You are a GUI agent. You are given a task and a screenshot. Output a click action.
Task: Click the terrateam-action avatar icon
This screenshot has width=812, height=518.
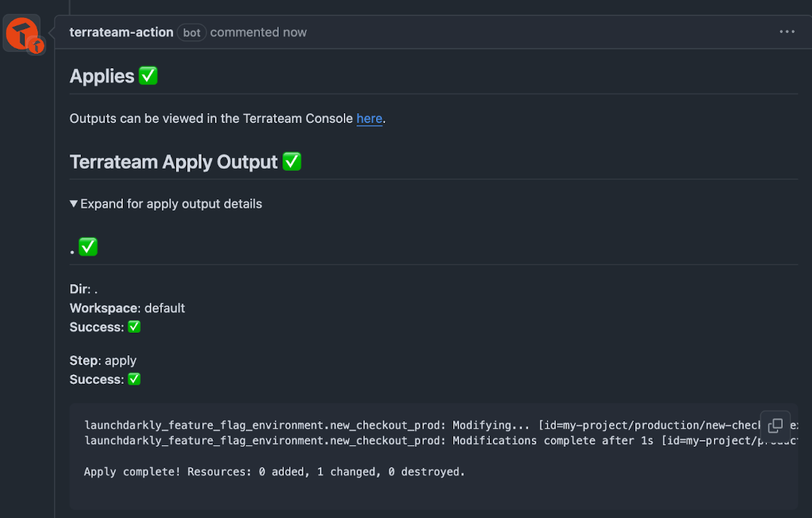click(22, 34)
